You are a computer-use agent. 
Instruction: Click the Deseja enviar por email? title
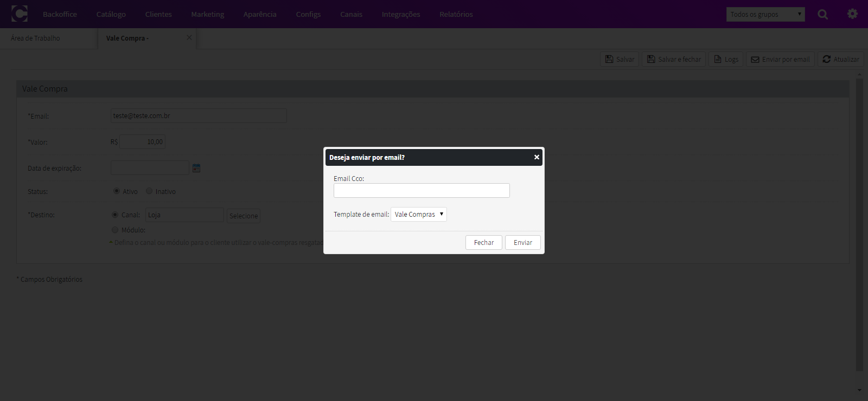click(x=367, y=158)
